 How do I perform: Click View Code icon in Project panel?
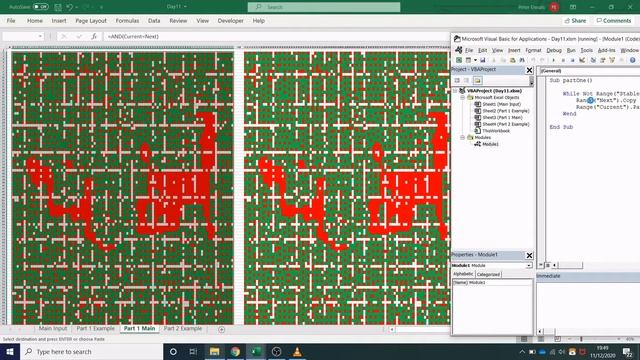click(x=457, y=80)
